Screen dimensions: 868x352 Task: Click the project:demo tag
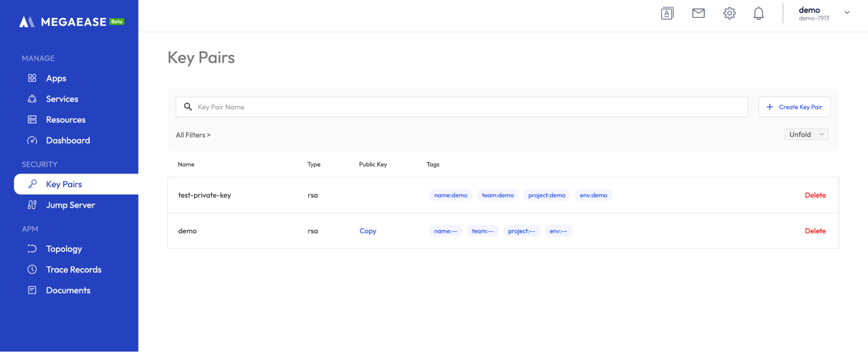[x=547, y=195]
